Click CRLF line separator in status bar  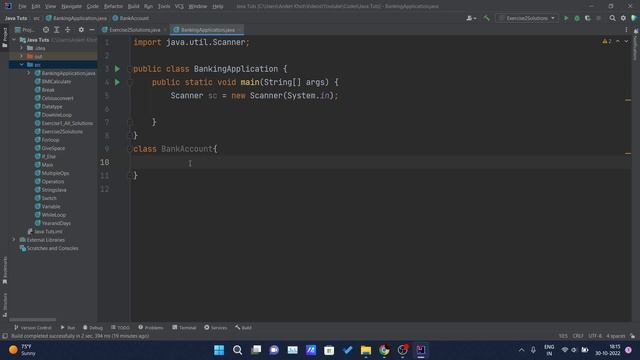pyautogui.click(x=578, y=336)
